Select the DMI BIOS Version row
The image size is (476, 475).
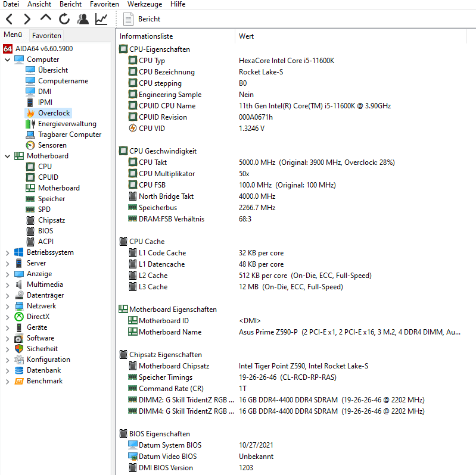pyautogui.click(x=291, y=468)
